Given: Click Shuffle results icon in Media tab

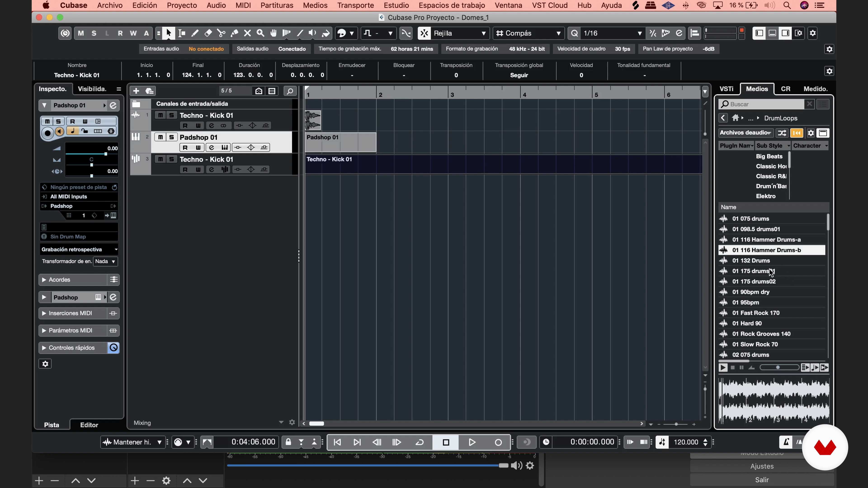Looking at the screenshot, I should point(782,133).
